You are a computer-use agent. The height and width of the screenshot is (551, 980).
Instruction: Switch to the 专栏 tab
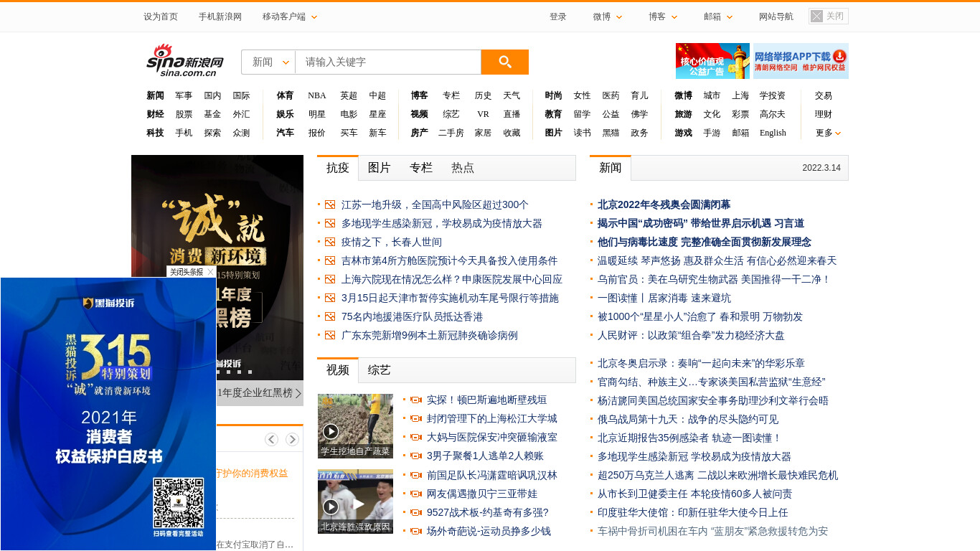[x=421, y=167]
